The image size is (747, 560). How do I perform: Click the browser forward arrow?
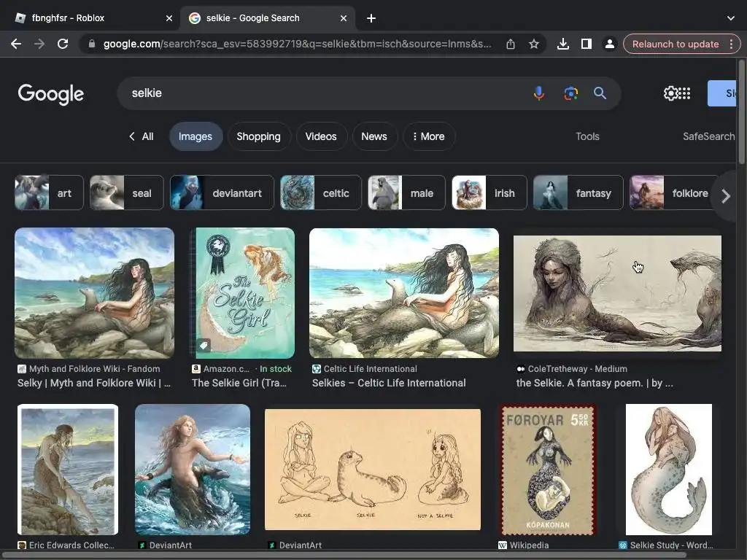coord(39,44)
